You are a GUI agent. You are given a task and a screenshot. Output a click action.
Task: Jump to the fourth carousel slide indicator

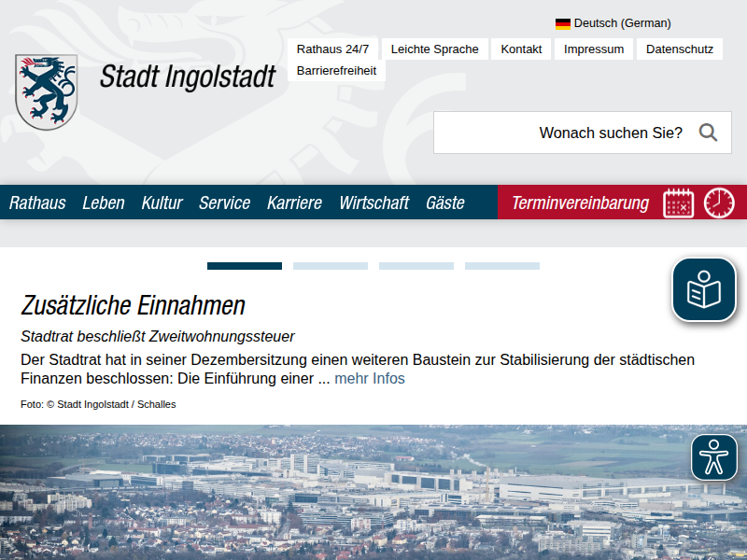click(502, 266)
